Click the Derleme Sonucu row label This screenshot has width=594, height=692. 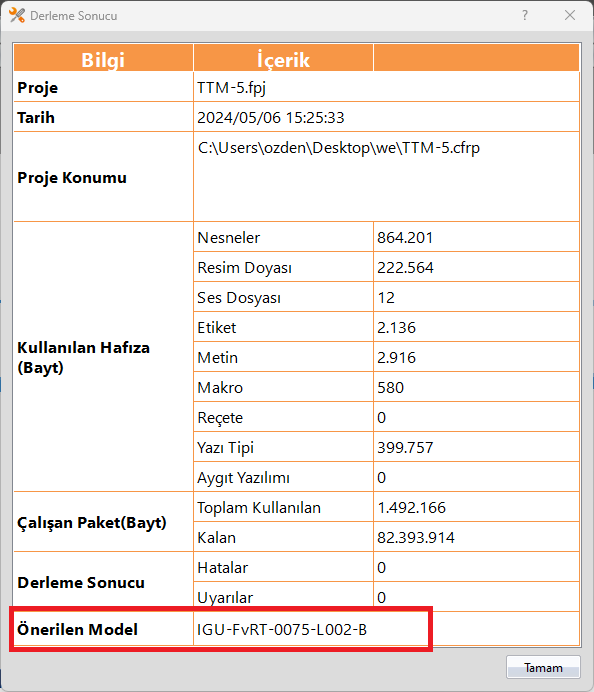[81, 583]
